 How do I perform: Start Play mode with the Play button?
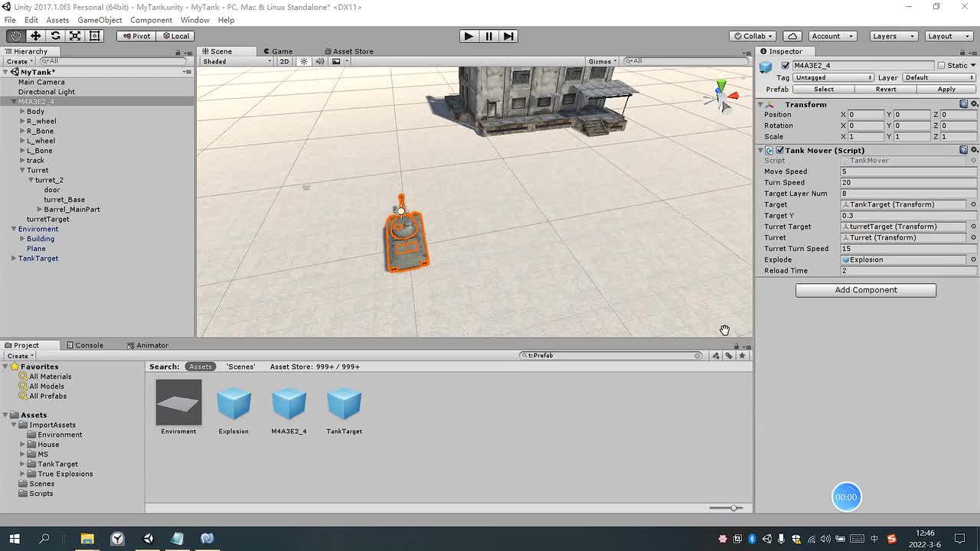[469, 36]
